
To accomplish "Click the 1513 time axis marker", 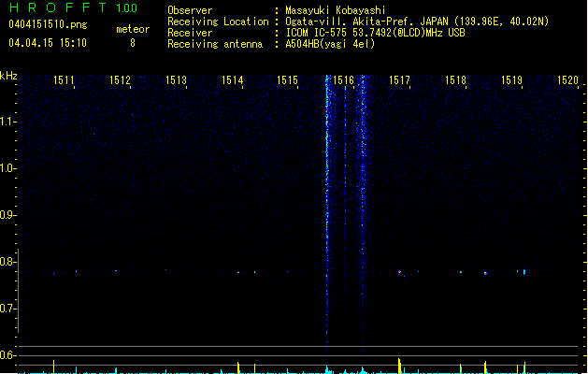I will point(176,80).
